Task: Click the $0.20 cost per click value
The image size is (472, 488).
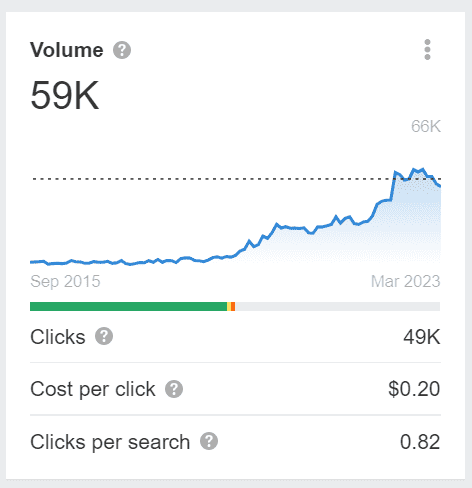Action: click(x=414, y=389)
